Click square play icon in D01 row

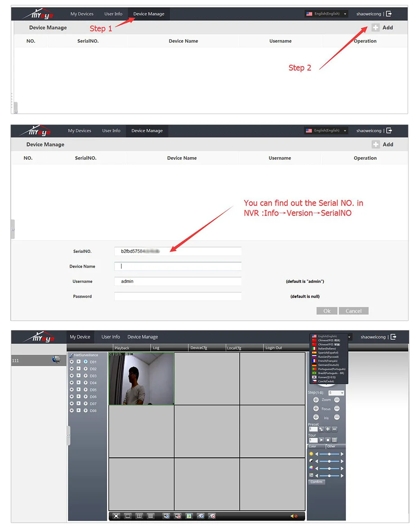tap(79, 362)
